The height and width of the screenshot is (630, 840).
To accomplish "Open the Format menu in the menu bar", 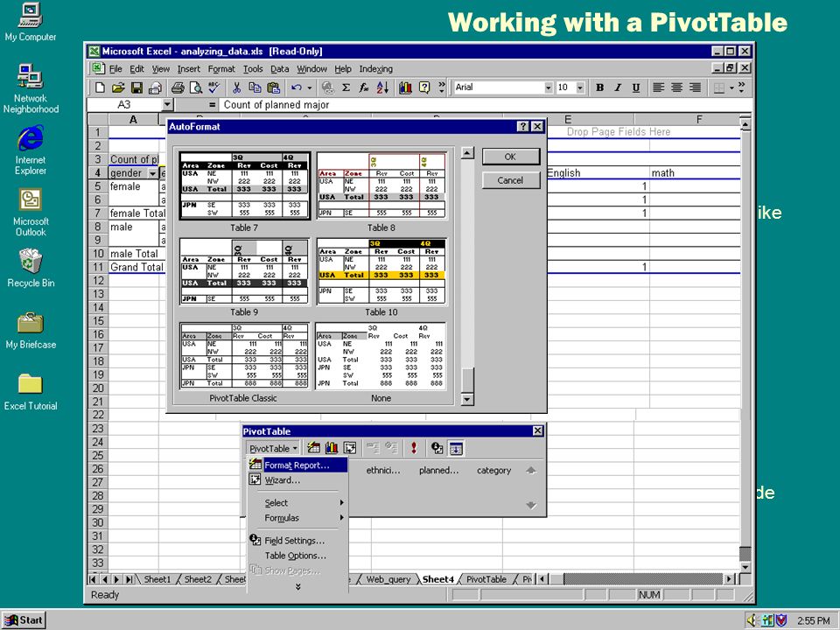I will (221, 69).
